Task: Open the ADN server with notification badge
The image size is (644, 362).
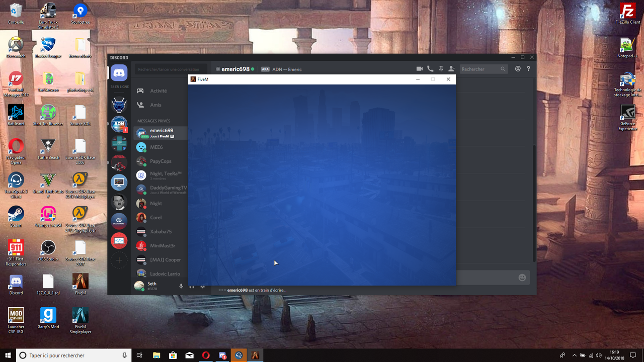Action: 119,124
